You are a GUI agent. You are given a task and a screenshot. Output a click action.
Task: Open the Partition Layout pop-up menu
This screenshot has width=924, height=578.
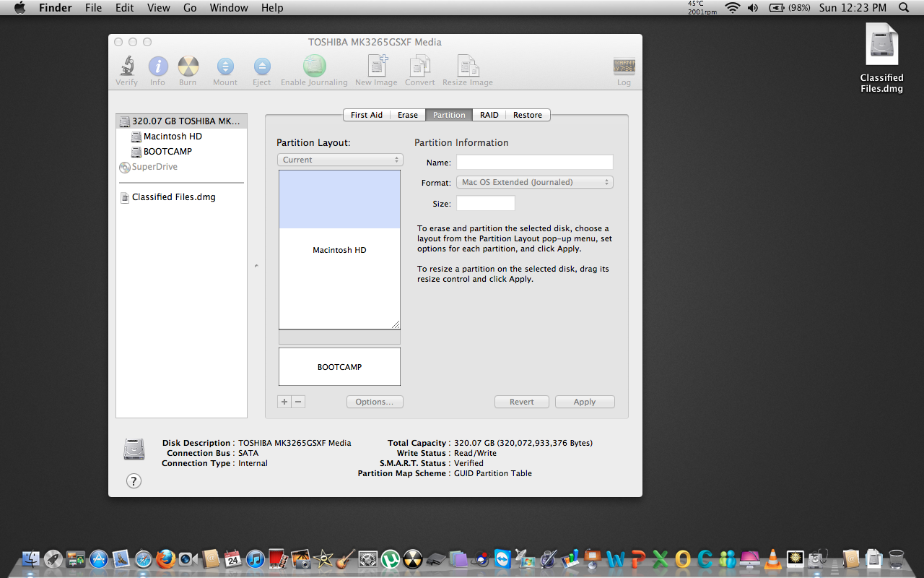(340, 160)
